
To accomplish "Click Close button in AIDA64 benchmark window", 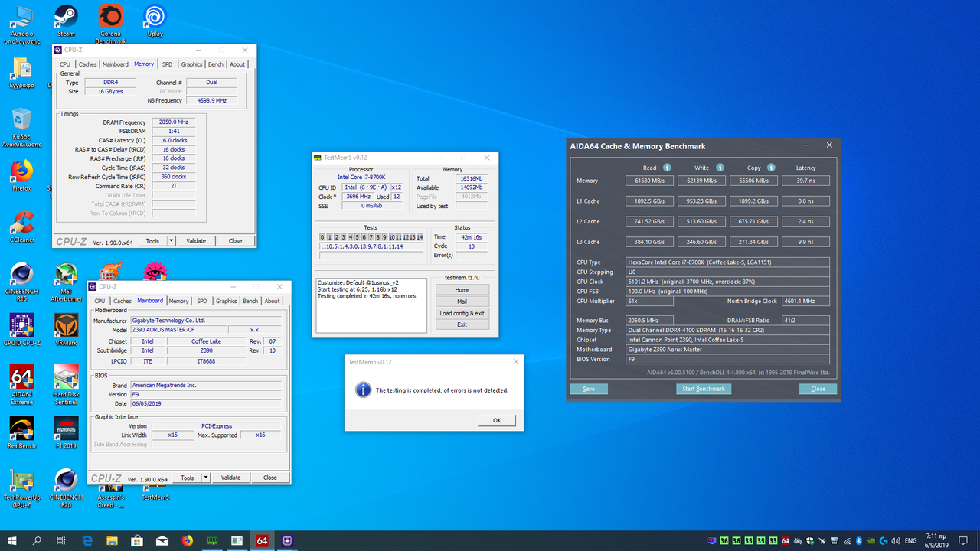I will (x=818, y=389).
